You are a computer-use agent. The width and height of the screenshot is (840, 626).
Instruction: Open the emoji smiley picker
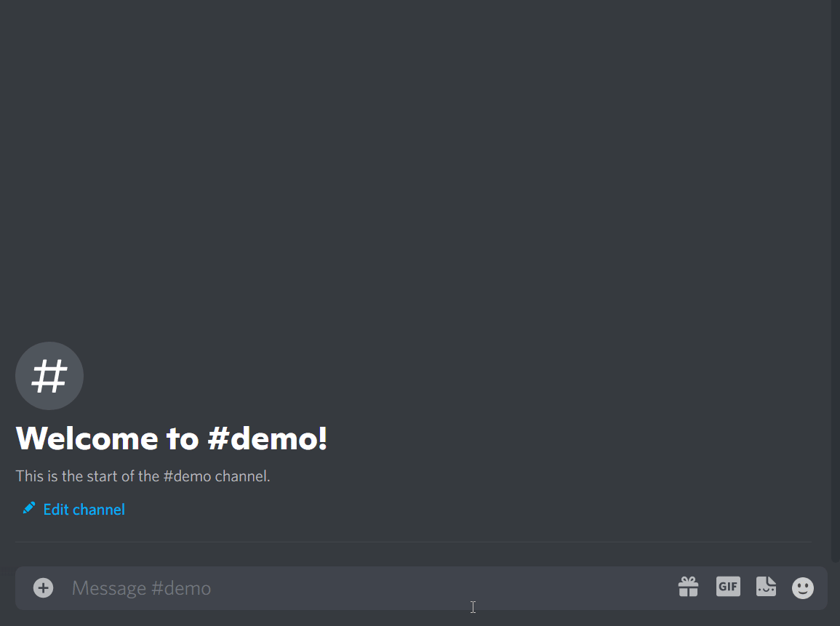pos(802,587)
